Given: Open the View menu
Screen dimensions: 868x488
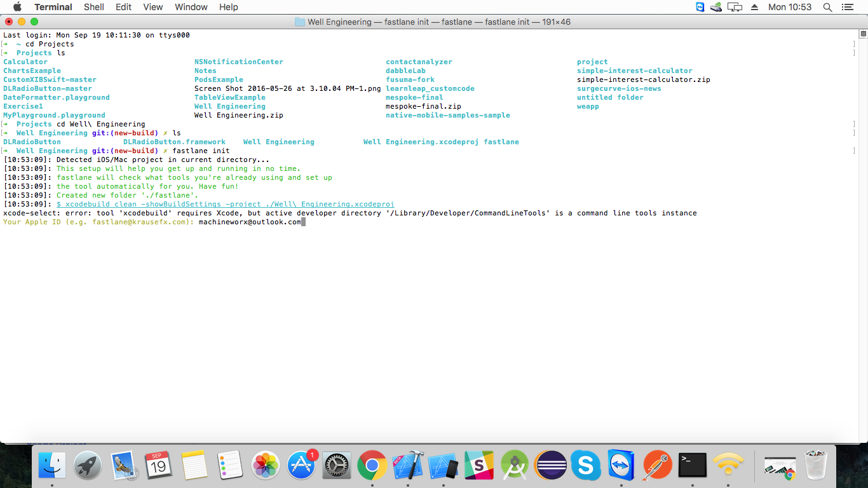Looking at the screenshot, I should coord(153,7).
